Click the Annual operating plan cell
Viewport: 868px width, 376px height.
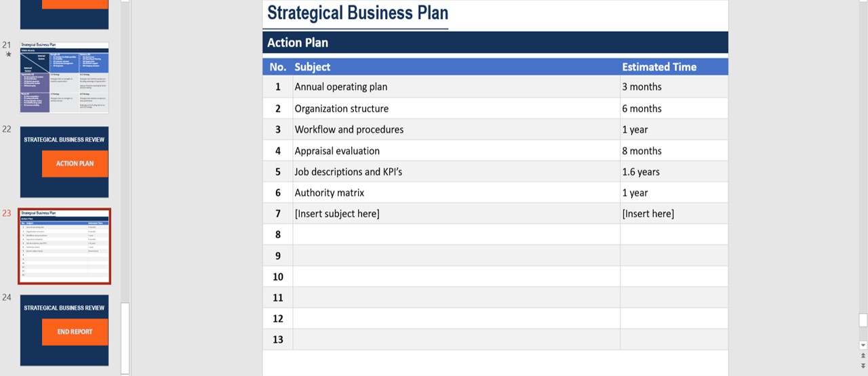(456, 87)
